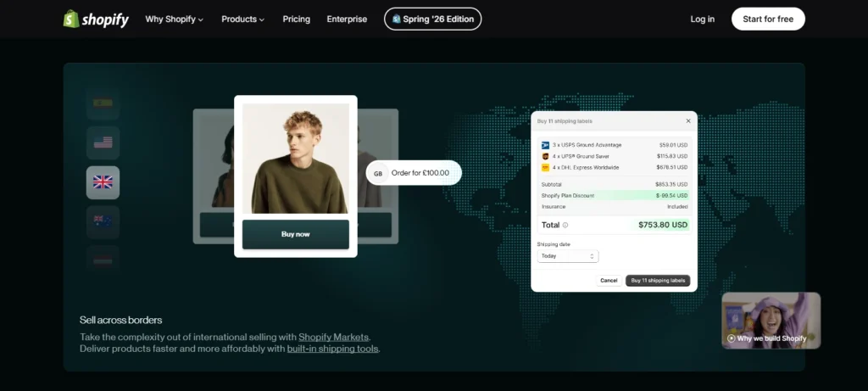Open the Enterprise page
868x391 pixels.
(x=347, y=19)
